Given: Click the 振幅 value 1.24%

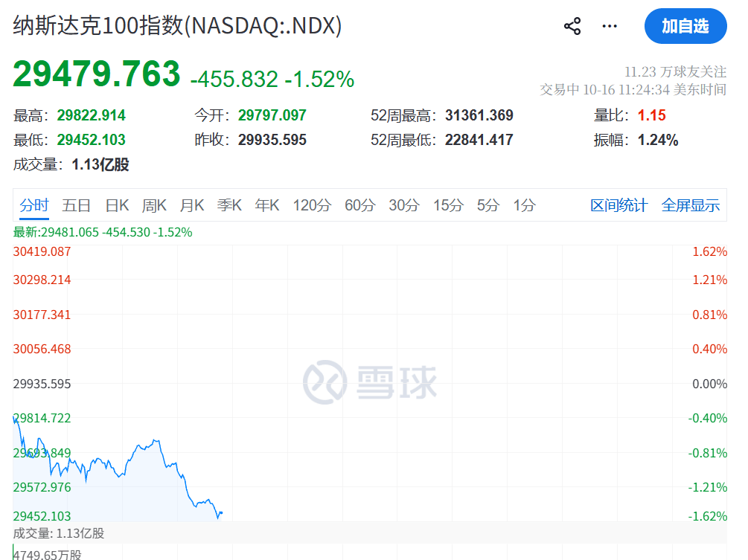Looking at the screenshot, I should (x=657, y=140).
